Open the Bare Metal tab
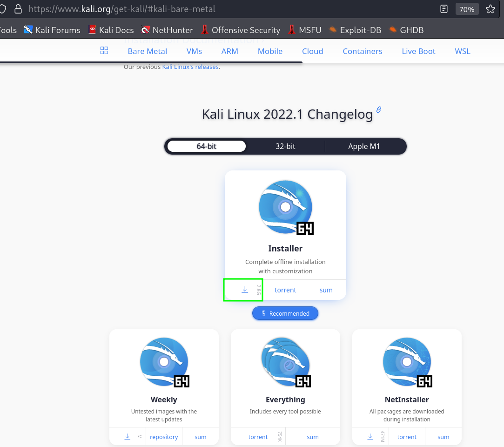Viewport: 504px width, 447px height. point(147,51)
